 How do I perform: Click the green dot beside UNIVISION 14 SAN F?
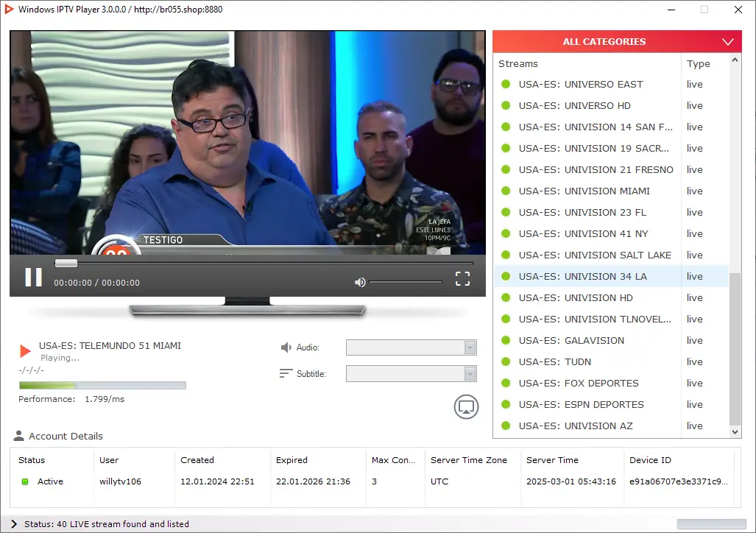(x=506, y=127)
